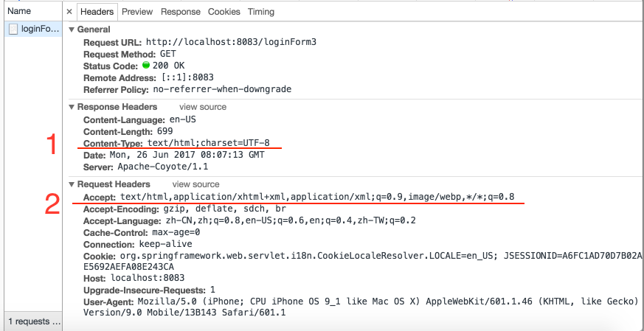Switch to the Preview tab
644x331 pixels.
point(137,12)
